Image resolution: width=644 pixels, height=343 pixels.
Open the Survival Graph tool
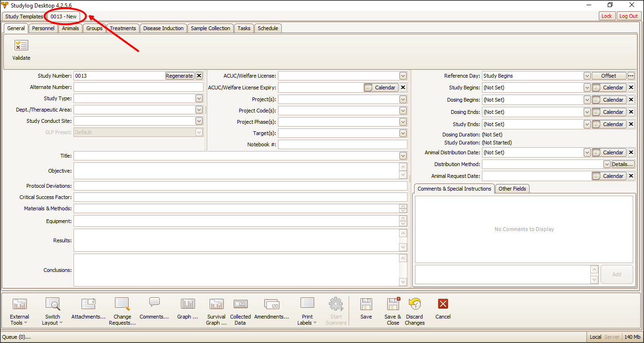pos(217,311)
